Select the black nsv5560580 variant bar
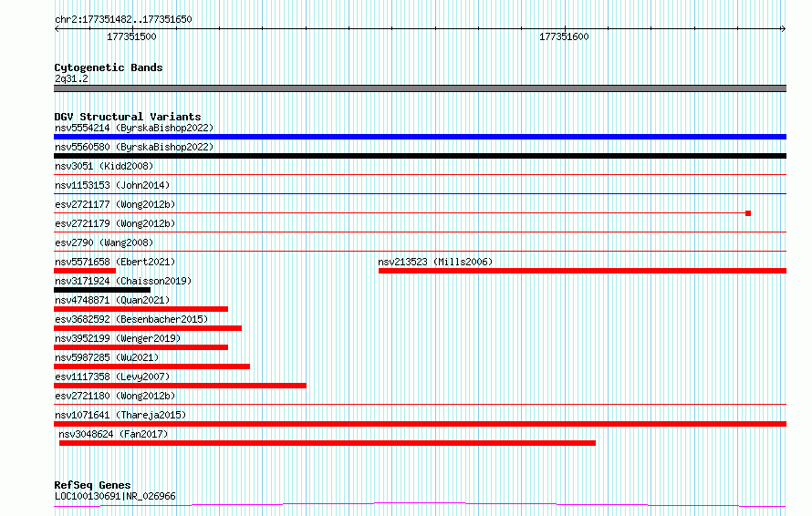 coord(420,156)
